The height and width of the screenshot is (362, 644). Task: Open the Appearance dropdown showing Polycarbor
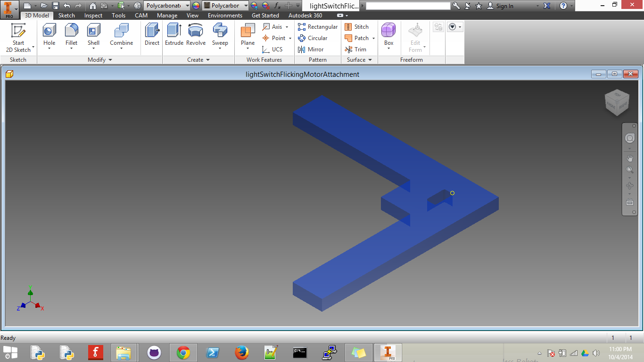pos(226,6)
